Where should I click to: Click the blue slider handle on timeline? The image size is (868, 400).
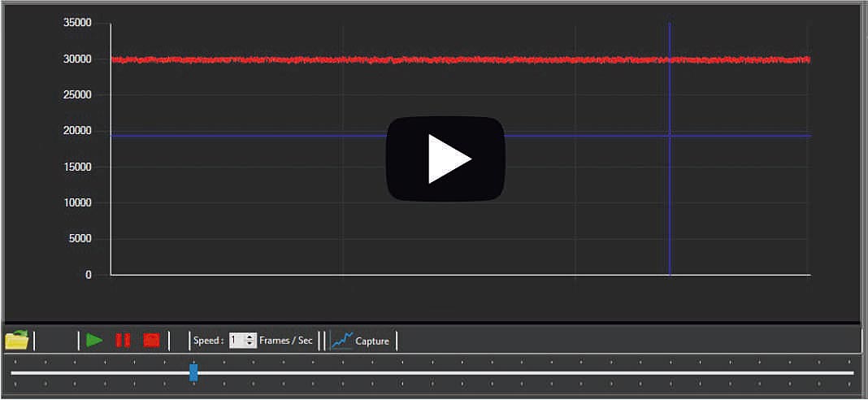(x=193, y=372)
